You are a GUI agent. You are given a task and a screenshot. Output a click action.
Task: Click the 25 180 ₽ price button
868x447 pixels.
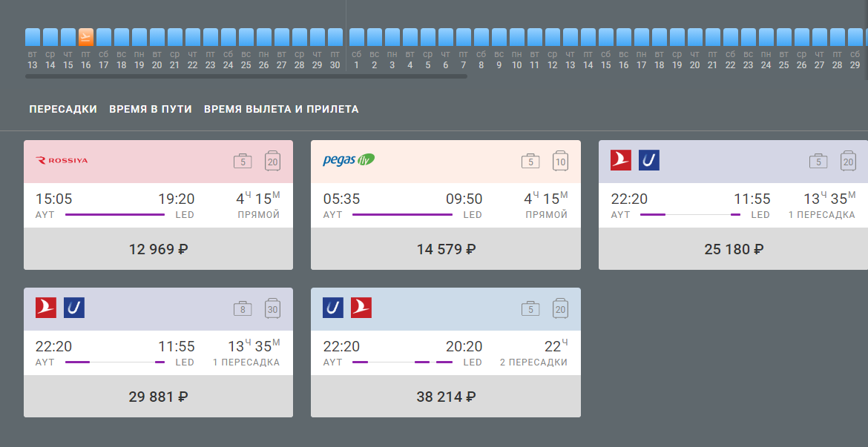[733, 249]
